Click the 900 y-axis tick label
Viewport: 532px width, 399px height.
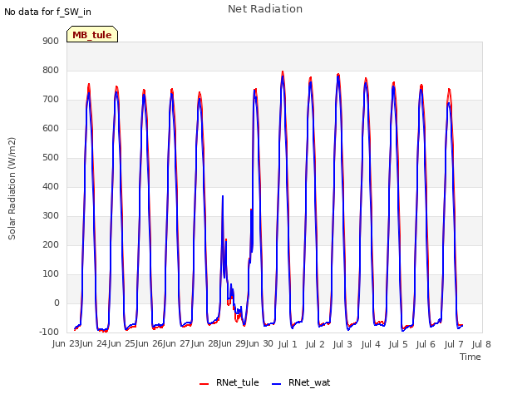click(x=51, y=41)
